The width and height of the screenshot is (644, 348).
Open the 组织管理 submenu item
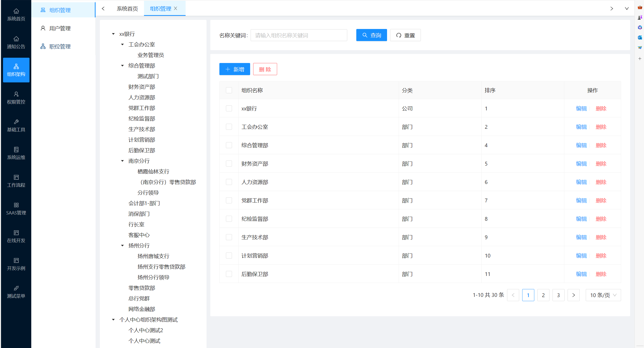63,10
